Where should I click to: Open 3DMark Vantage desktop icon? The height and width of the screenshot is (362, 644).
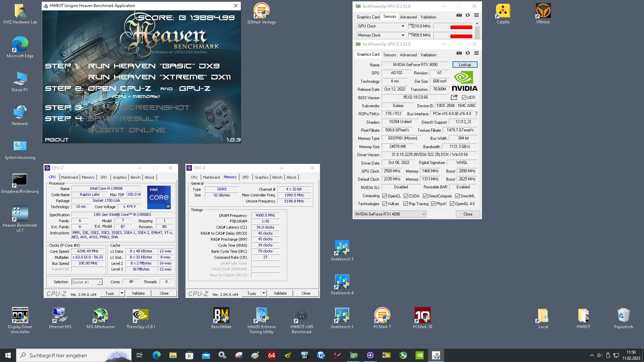261,14
